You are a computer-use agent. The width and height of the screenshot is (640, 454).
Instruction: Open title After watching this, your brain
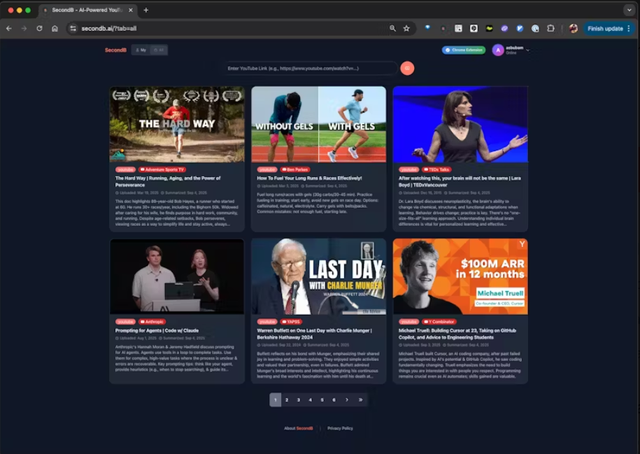point(460,181)
